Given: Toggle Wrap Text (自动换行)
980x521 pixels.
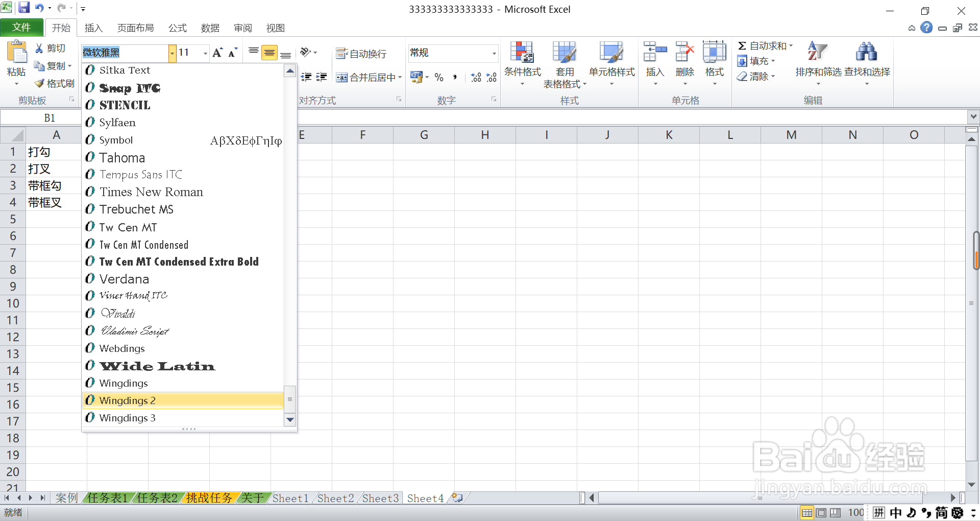Looking at the screenshot, I should click(x=361, y=53).
